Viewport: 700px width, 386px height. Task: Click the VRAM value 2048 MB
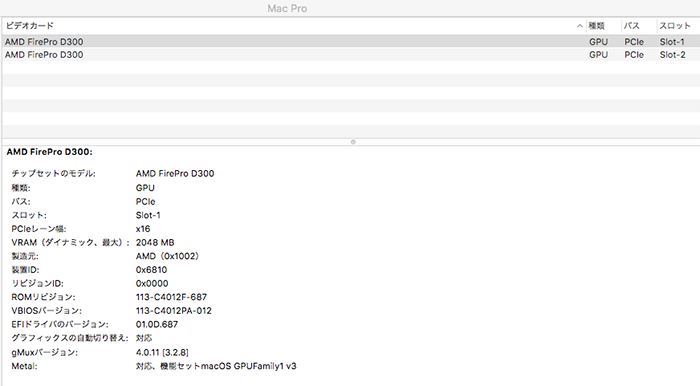155,242
